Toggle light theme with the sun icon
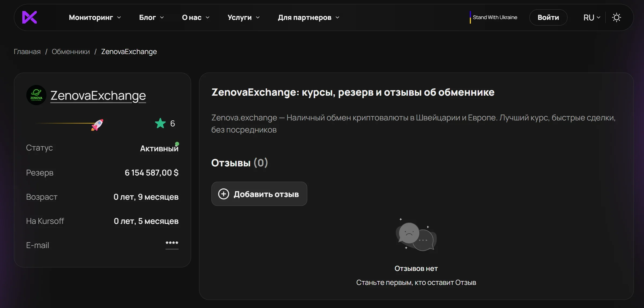Screen dimensions: 644x308 click(x=616, y=17)
